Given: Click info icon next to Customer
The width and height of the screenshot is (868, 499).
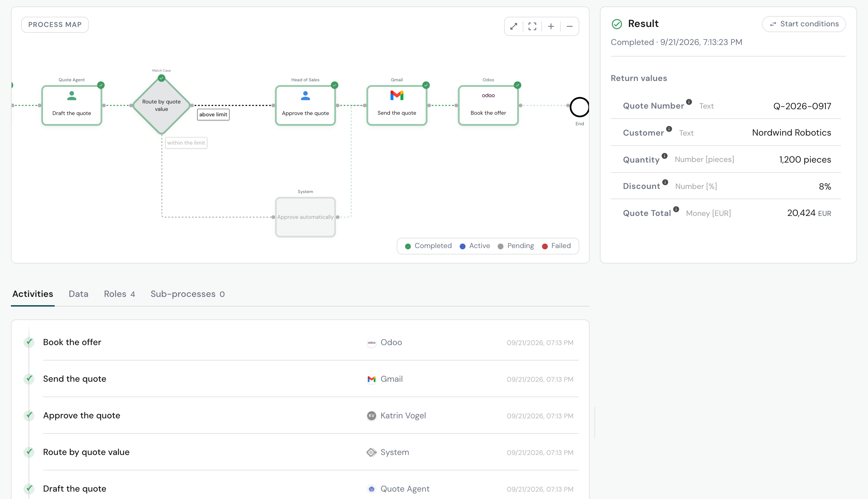Looking at the screenshot, I should pos(669,129).
